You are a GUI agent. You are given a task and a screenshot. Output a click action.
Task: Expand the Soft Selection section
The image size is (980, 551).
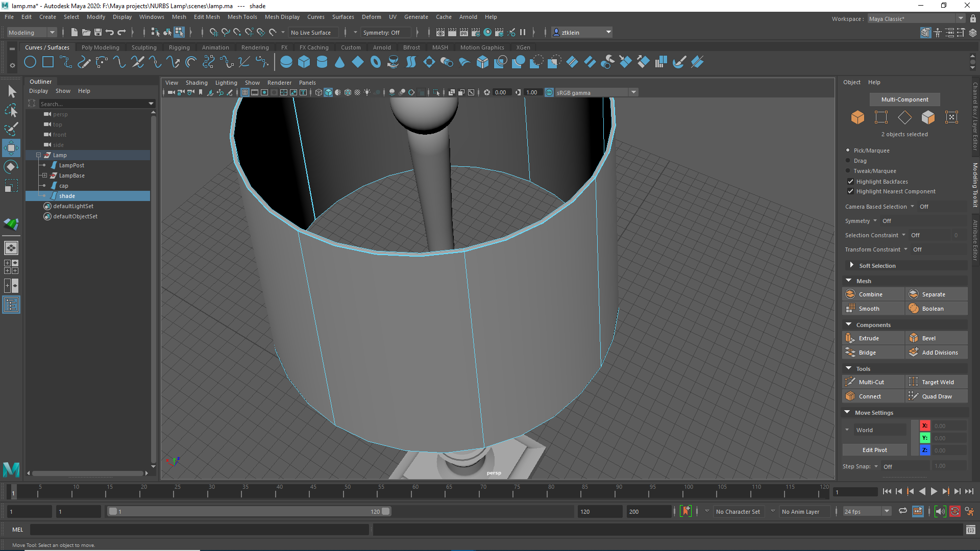(851, 266)
